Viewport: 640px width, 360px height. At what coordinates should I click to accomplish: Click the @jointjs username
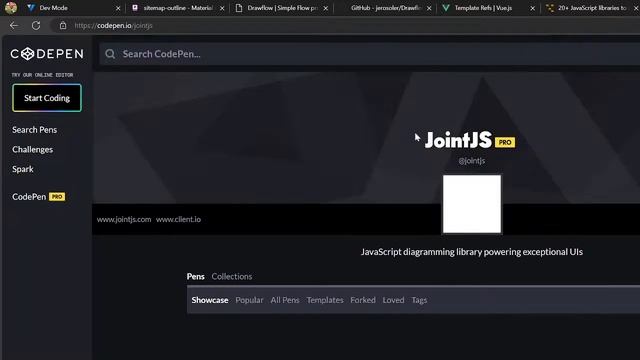(472, 161)
